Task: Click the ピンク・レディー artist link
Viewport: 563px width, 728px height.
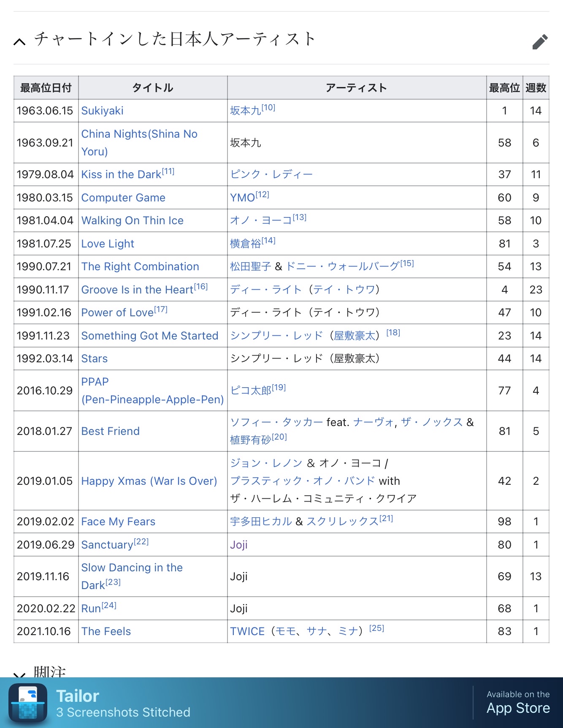Action: pyautogui.click(x=271, y=174)
